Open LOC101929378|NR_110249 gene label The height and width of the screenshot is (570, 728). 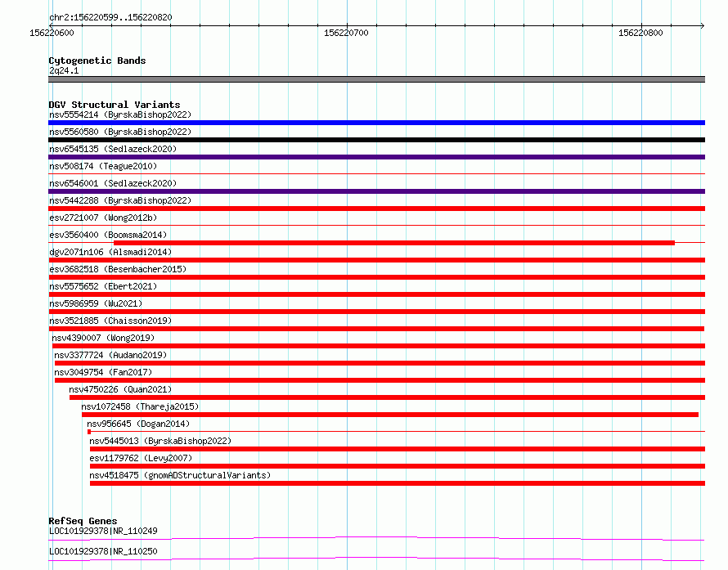pyautogui.click(x=103, y=531)
